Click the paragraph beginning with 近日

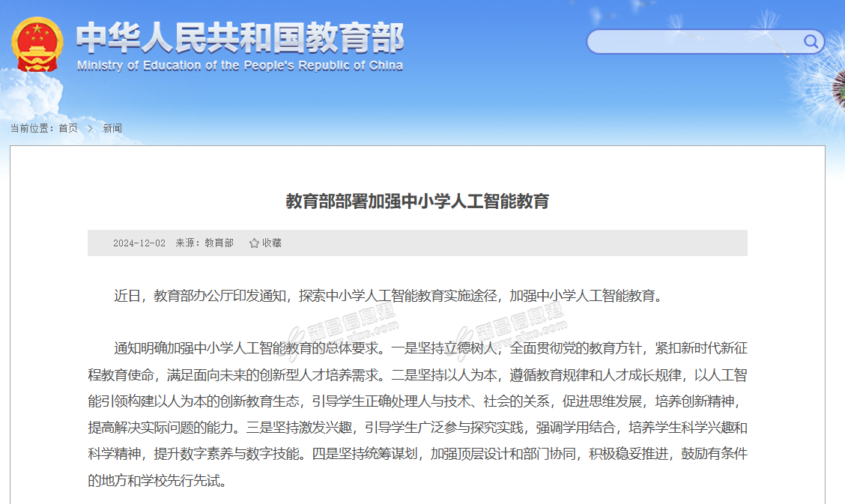click(x=388, y=296)
